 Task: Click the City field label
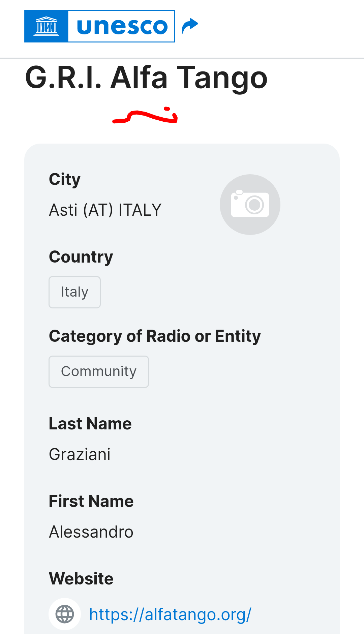click(x=65, y=179)
